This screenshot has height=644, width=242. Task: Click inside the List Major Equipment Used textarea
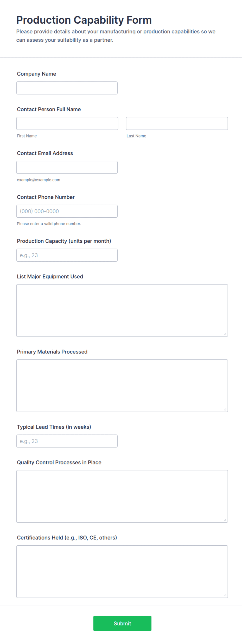pos(122,311)
